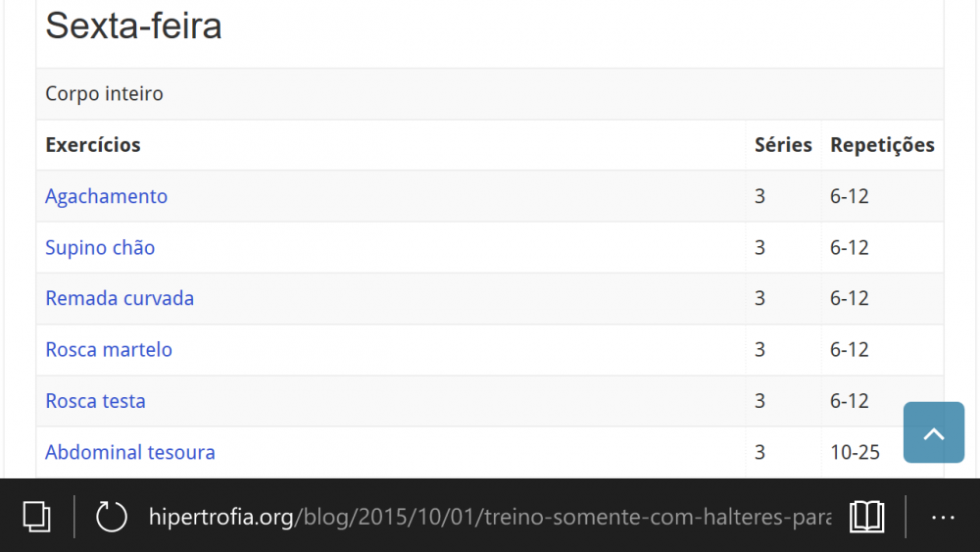The width and height of the screenshot is (980, 552).
Task: Reload the page with refresh icon
Action: click(x=112, y=517)
